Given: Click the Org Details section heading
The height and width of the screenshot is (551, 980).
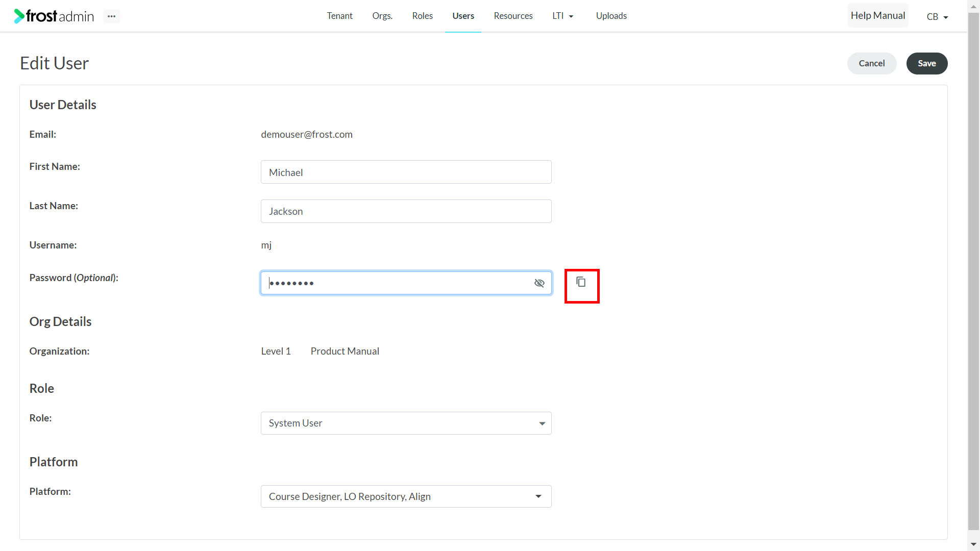Looking at the screenshot, I should point(60,321).
